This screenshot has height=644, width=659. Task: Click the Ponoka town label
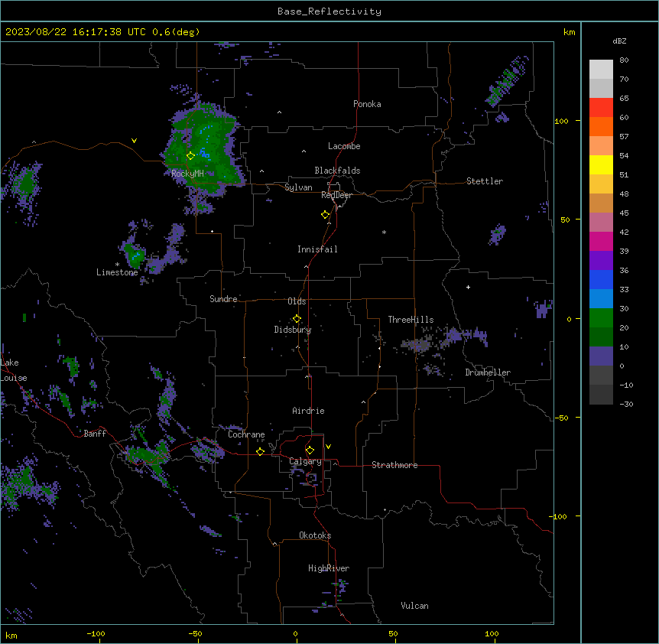367,104
